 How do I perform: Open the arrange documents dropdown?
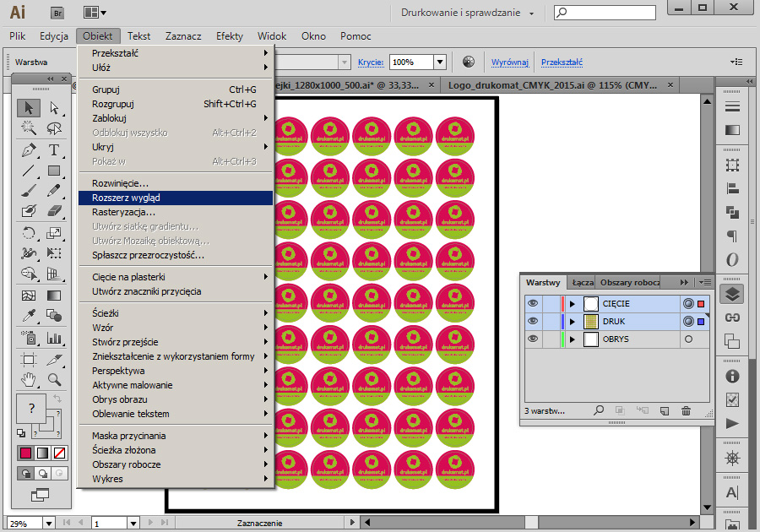[x=95, y=13]
